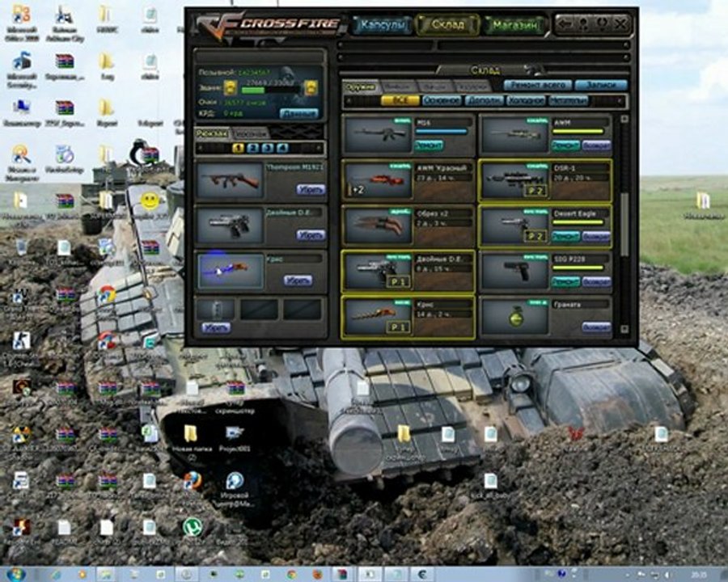Select the Рюкзак tab
Viewport: 728px width, 582px height.
(x=212, y=133)
